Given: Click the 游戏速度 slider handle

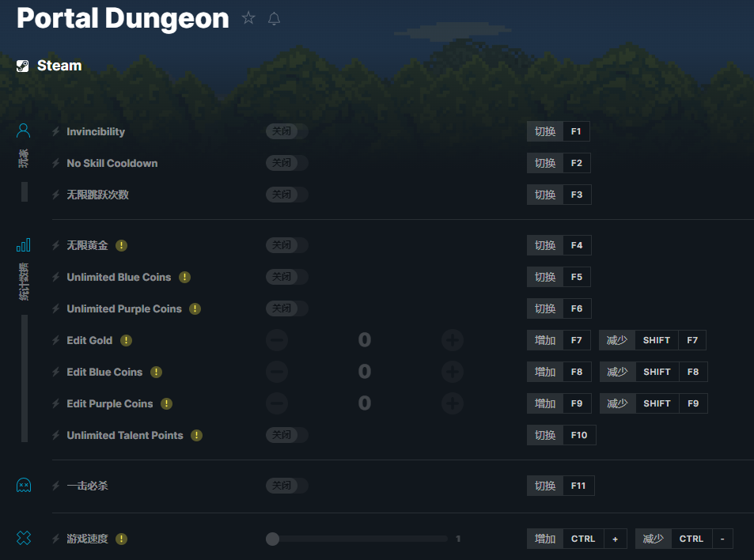Looking at the screenshot, I should click(x=273, y=539).
